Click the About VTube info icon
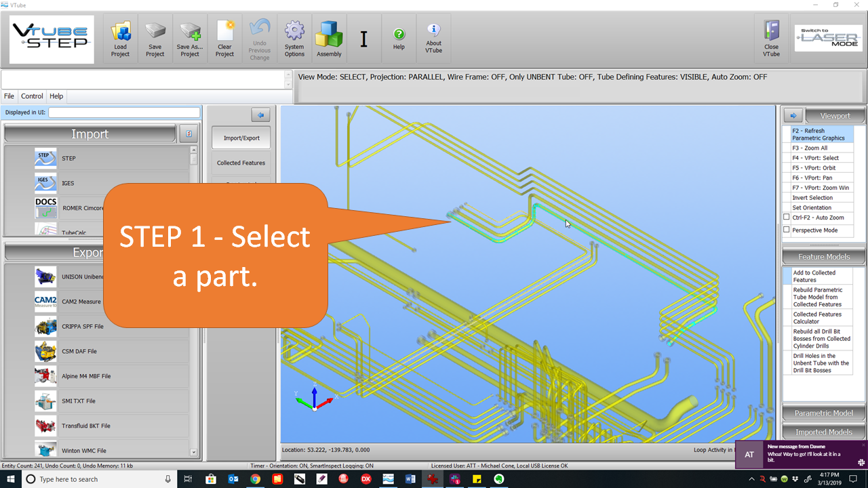The image size is (868, 488). [x=433, y=31]
